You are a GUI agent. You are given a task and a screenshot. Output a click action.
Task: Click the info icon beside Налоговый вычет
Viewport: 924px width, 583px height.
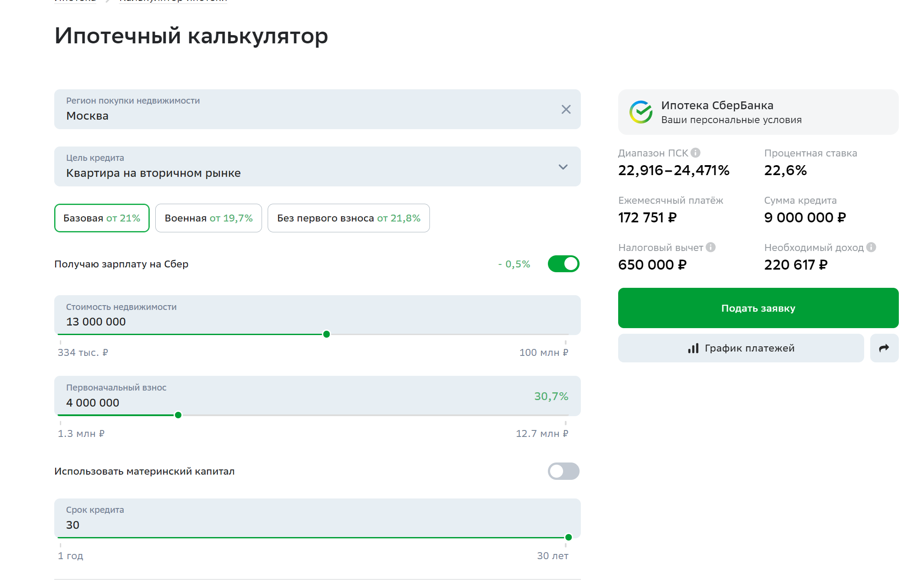click(x=711, y=247)
